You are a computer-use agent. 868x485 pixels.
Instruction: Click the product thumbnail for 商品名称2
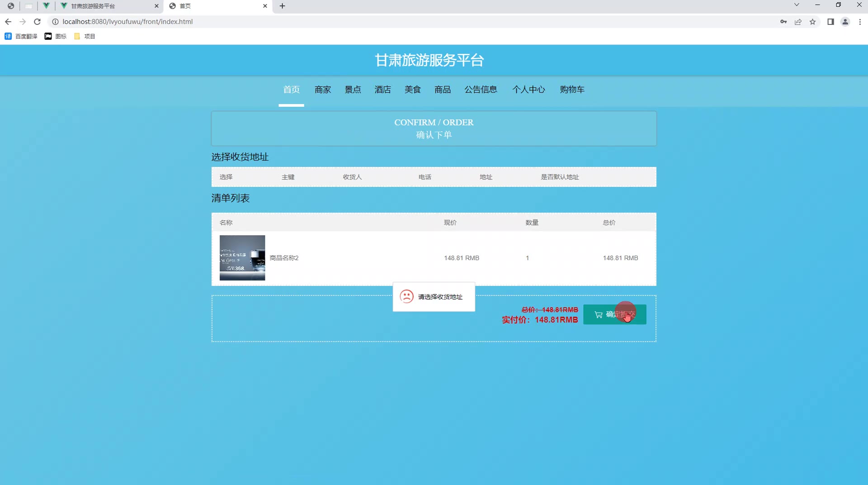pyautogui.click(x=242, y=258)
